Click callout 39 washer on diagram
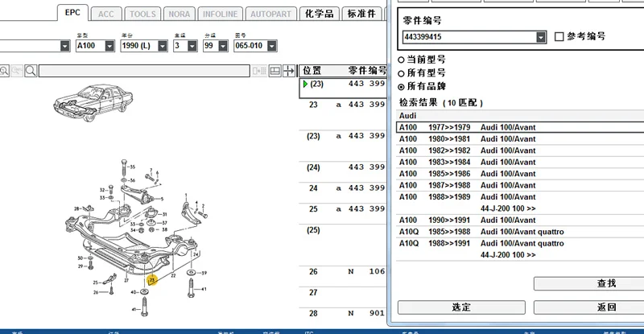The height and width of the screenshot is (334, 644). [x=192, y=272]
